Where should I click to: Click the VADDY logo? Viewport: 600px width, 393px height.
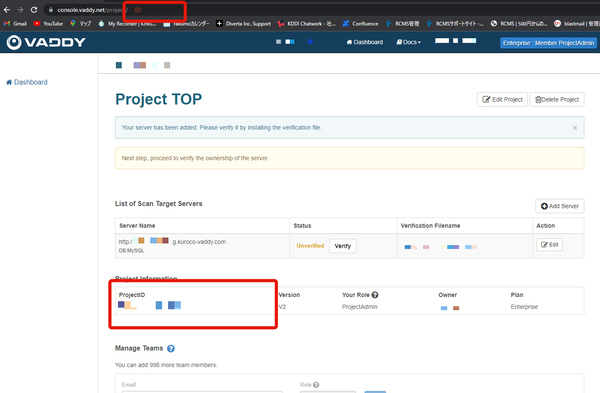[x=46, y=42]
